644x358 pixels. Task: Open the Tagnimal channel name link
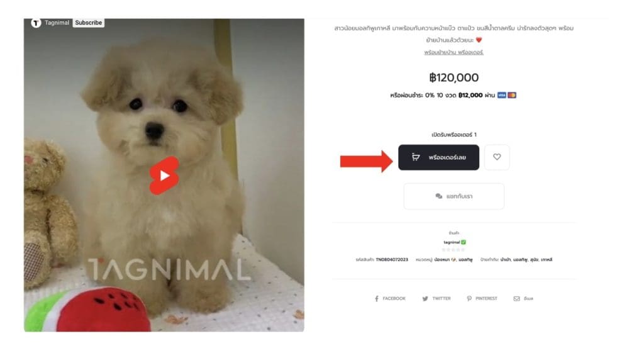coord(57,23)
